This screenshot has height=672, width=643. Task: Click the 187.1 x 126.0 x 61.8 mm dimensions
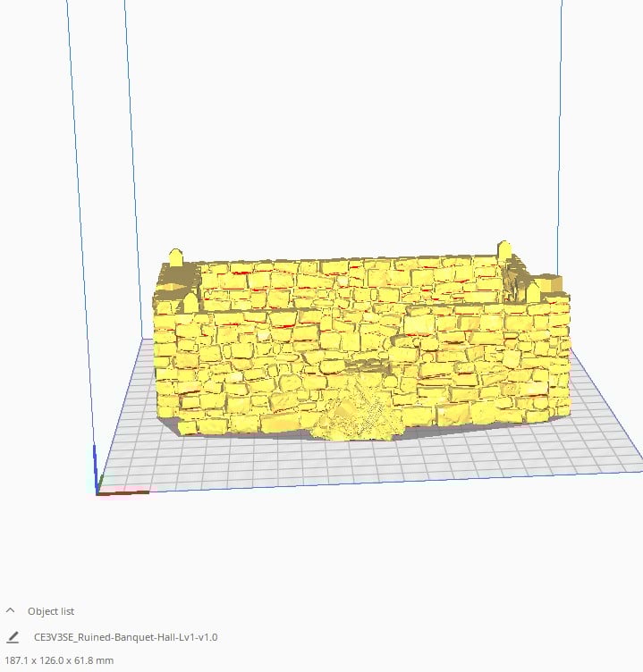(x=60, y=660)
